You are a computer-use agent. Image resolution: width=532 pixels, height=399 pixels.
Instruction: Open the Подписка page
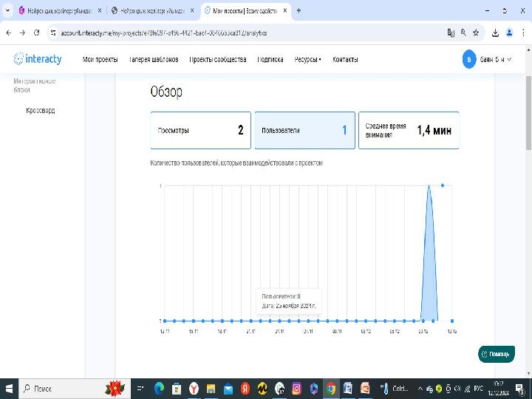270,59
